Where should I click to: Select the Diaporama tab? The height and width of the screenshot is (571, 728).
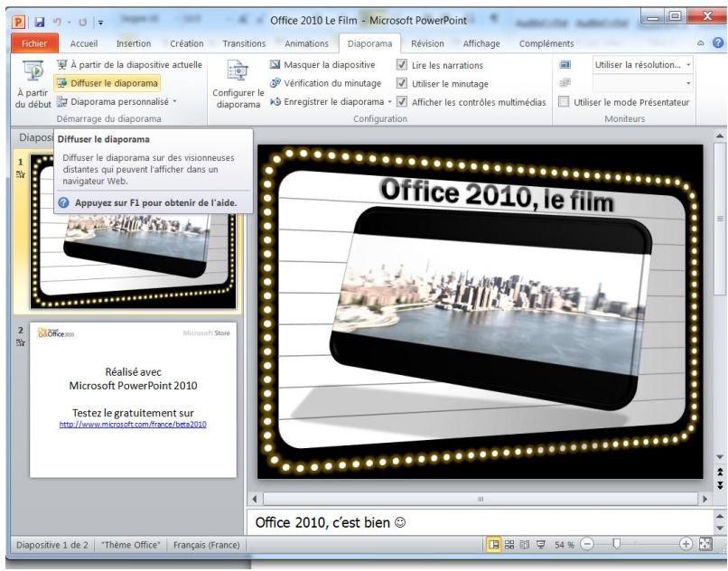pyautogui.click(x=369, y=43)
